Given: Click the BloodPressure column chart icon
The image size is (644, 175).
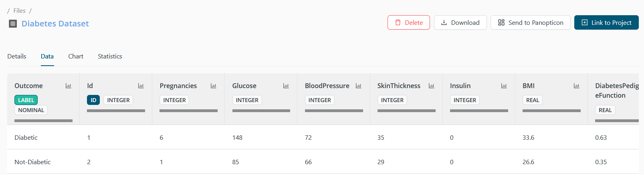Looking at the screenshot, I should [358, 86].
